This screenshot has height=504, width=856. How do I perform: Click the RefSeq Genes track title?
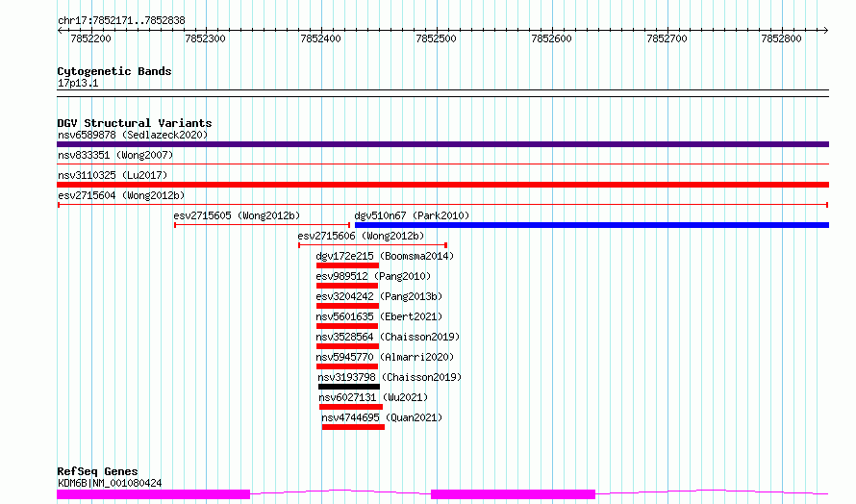tap(97, 471)
